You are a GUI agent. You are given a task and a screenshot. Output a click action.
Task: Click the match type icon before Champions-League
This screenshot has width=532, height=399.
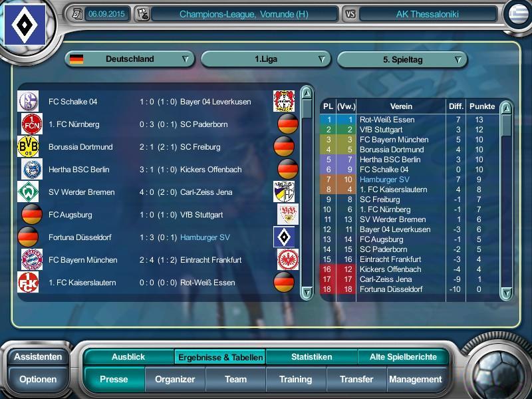143,14
